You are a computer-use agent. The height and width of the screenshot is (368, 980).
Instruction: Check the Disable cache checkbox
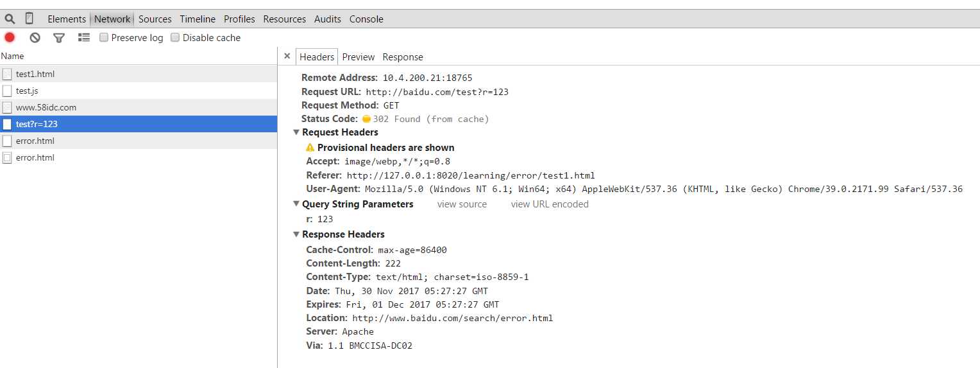pyautogui.click(x=175, y=38)
